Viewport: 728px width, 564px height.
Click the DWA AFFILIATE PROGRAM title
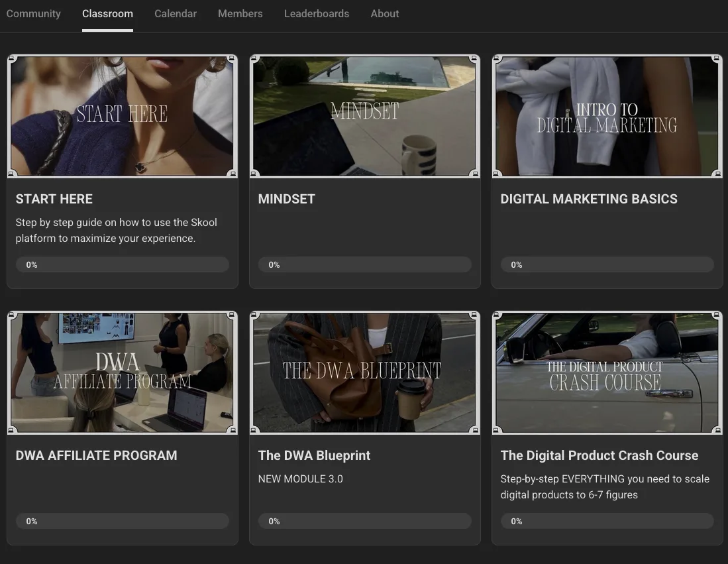96,455
